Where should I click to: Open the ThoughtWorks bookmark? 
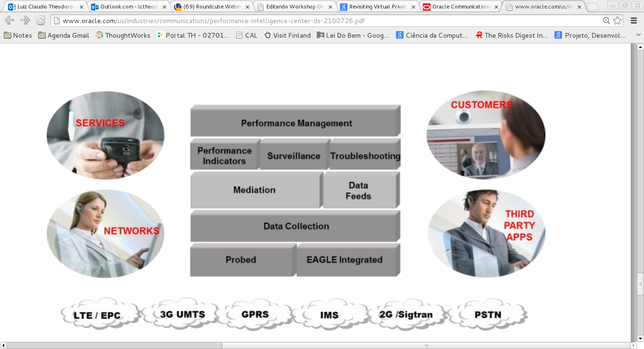(123, 35)
